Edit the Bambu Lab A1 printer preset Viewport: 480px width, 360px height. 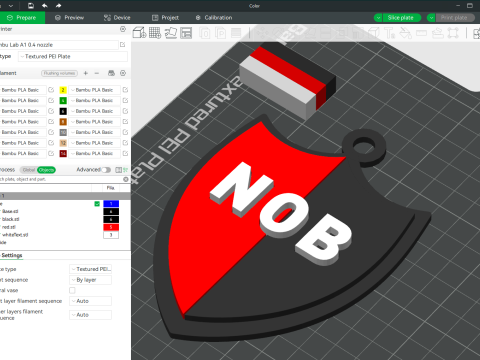tap(122, 45)
